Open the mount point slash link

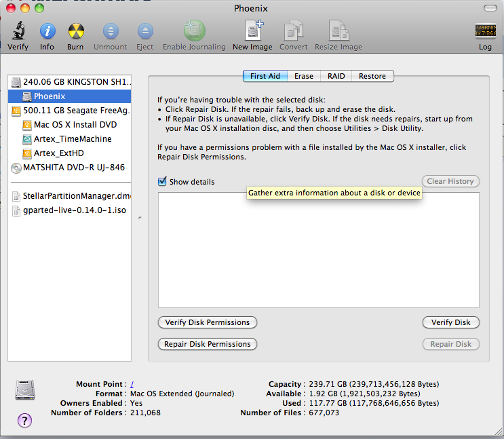click(132, 384)
